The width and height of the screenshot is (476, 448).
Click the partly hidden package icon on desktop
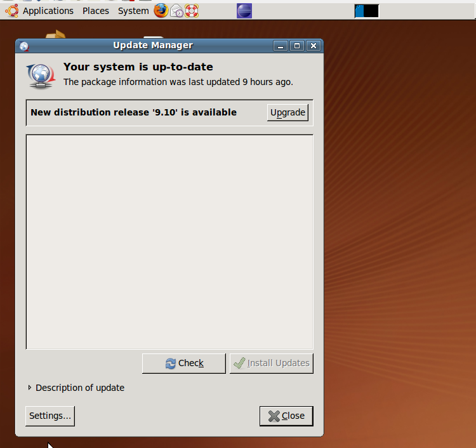point(56,34)
